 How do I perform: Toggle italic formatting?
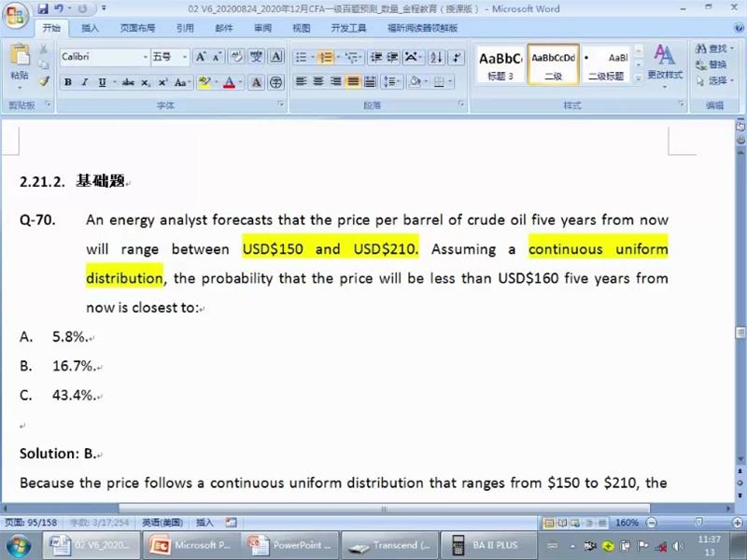[85, 82]
